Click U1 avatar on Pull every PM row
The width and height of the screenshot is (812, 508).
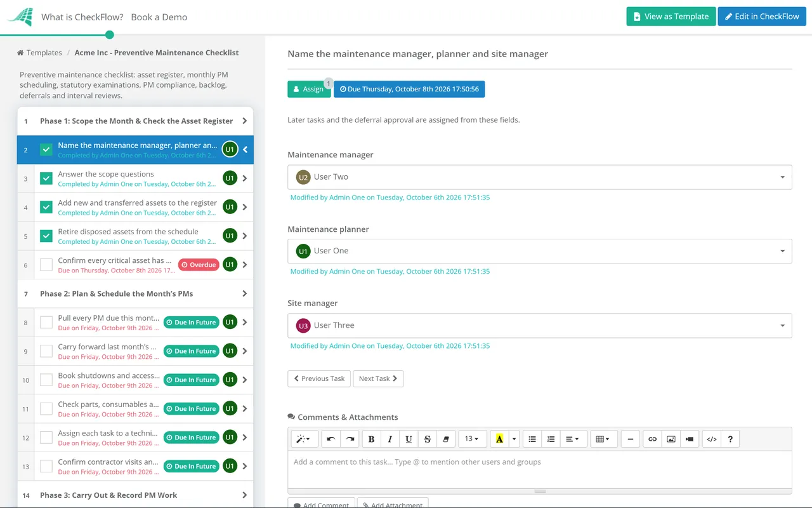point(230,322)
